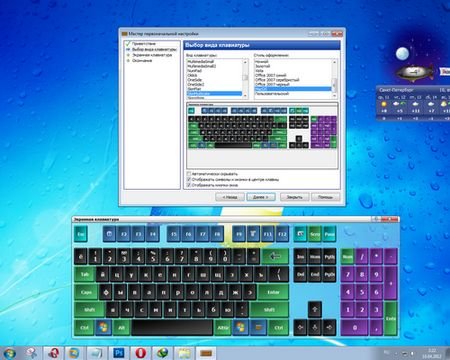Click the clock in the system tray
Image resolution: width=450 pixels, height=360 pixels.
coord(432,353)
